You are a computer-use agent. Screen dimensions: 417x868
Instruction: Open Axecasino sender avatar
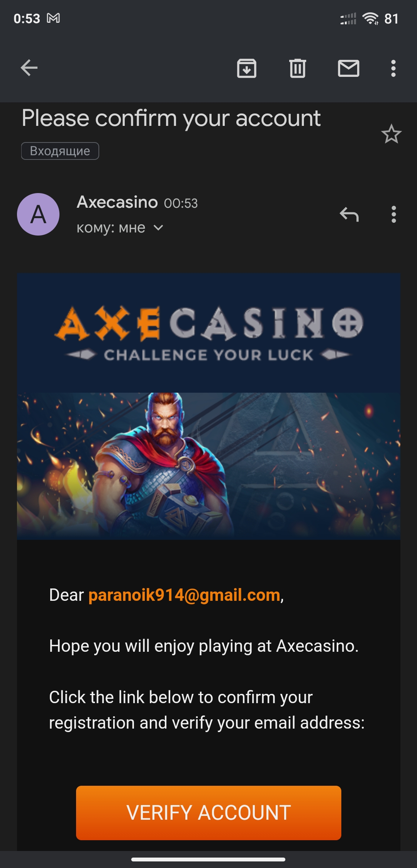click(x=38, y=214)
